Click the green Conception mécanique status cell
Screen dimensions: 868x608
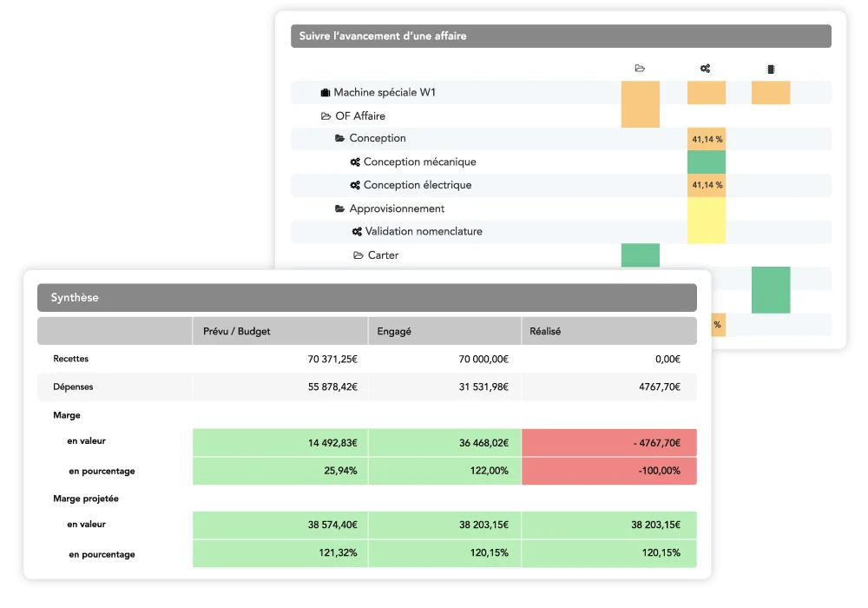(x=706, y=162)
